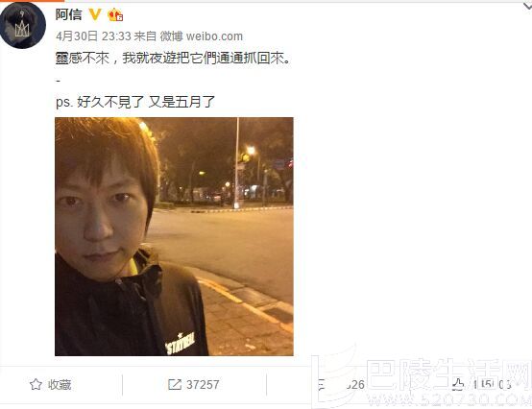Click the crown membership level icon
Screen dimensions: 532x409
point(115,14)
